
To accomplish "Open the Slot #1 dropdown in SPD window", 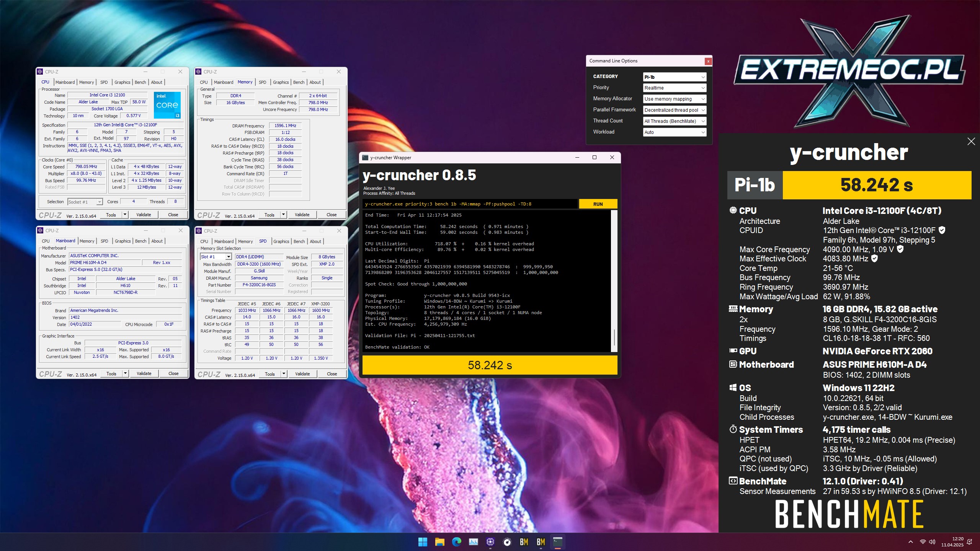I will click(x=216, y=257).
